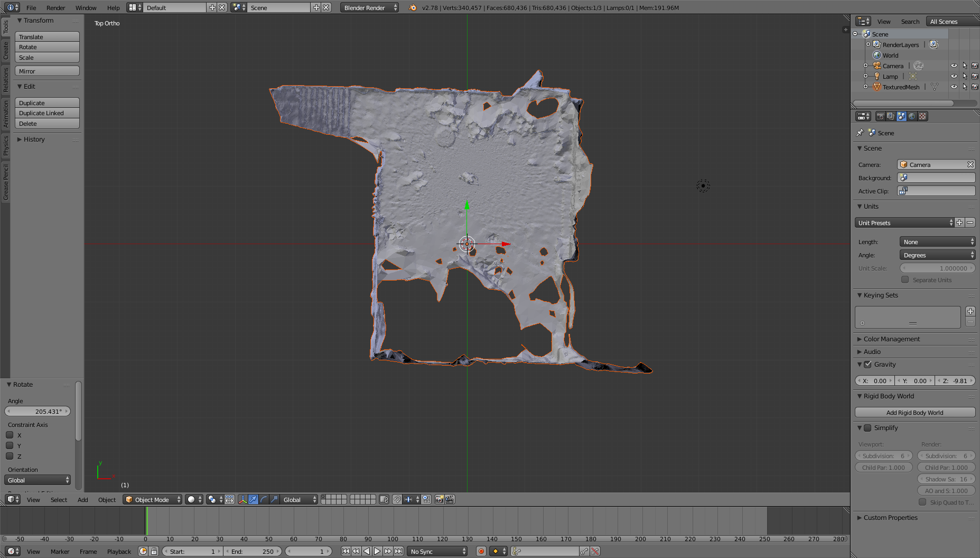Click the TexturedMesh mesh data icon

click(x=935, y=87)
